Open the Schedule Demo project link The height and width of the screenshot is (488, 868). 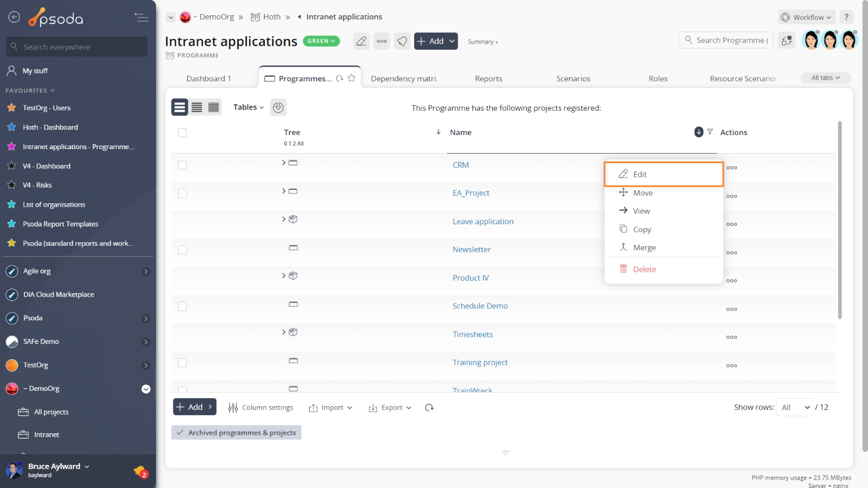480,306
